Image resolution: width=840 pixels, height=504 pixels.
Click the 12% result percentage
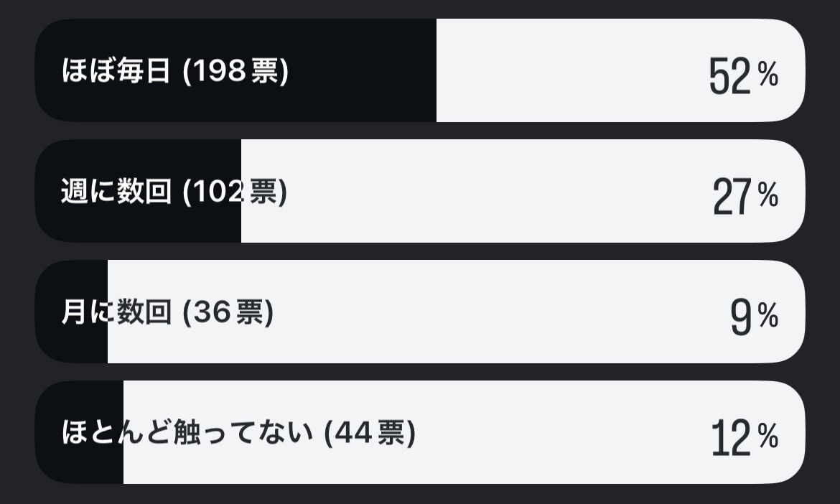(x=745, y=437)
